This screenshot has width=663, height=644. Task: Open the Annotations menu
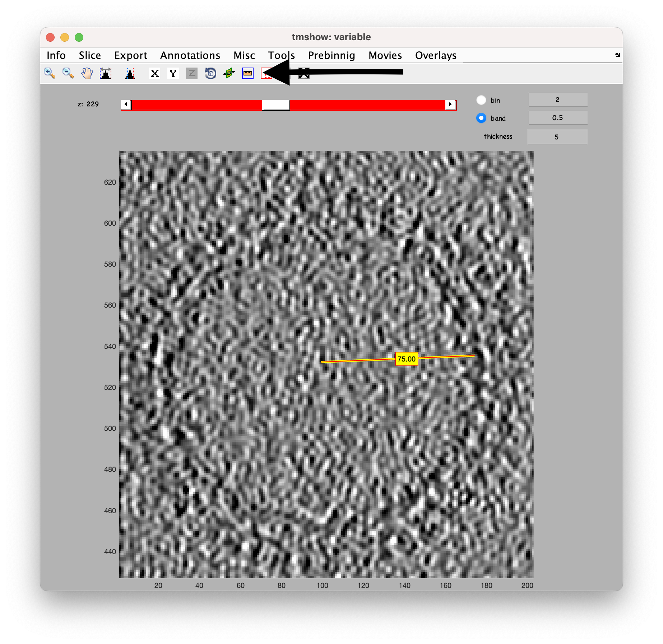[x=190, y=55]
